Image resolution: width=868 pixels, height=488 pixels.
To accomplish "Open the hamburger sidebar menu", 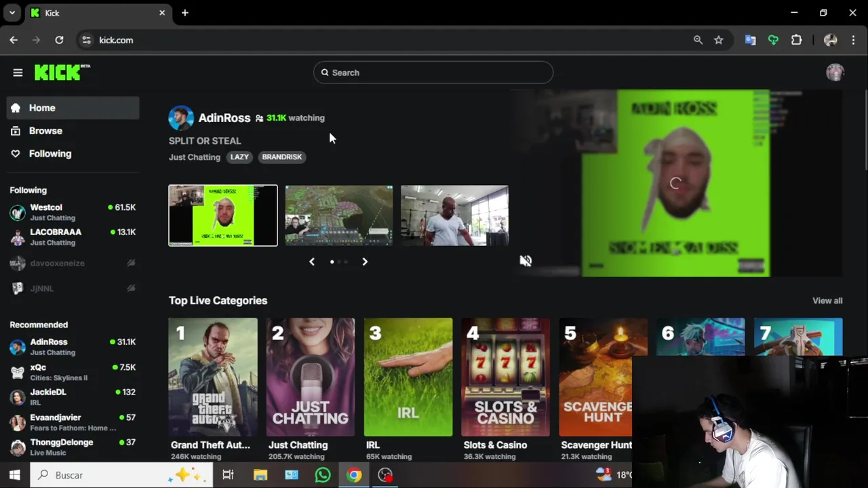I will [x=18, y=73].
